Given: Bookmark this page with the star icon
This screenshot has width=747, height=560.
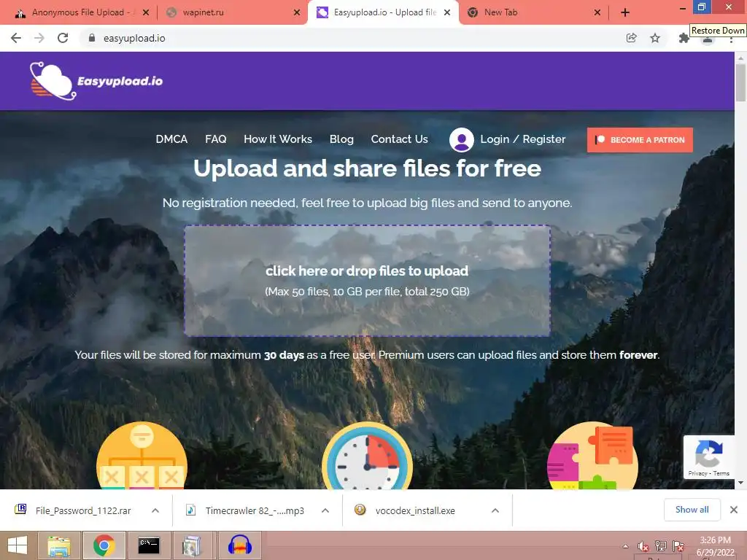Looking at the screenshot, I should 655,38.
